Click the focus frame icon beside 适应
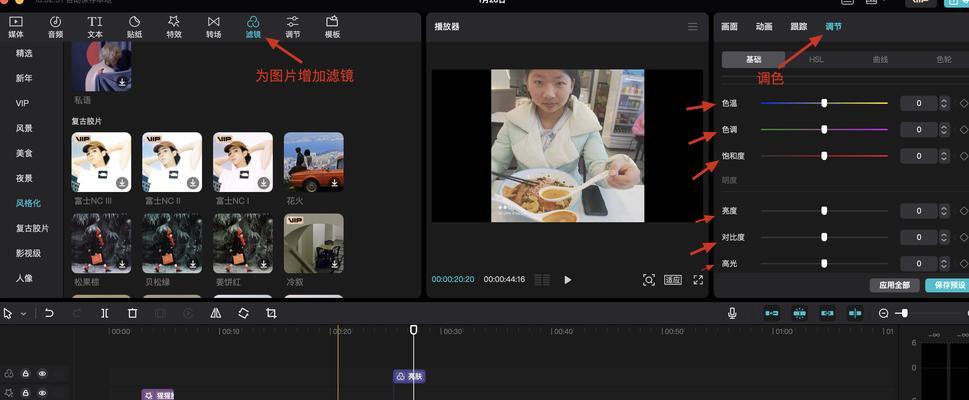 pos(649,279)
